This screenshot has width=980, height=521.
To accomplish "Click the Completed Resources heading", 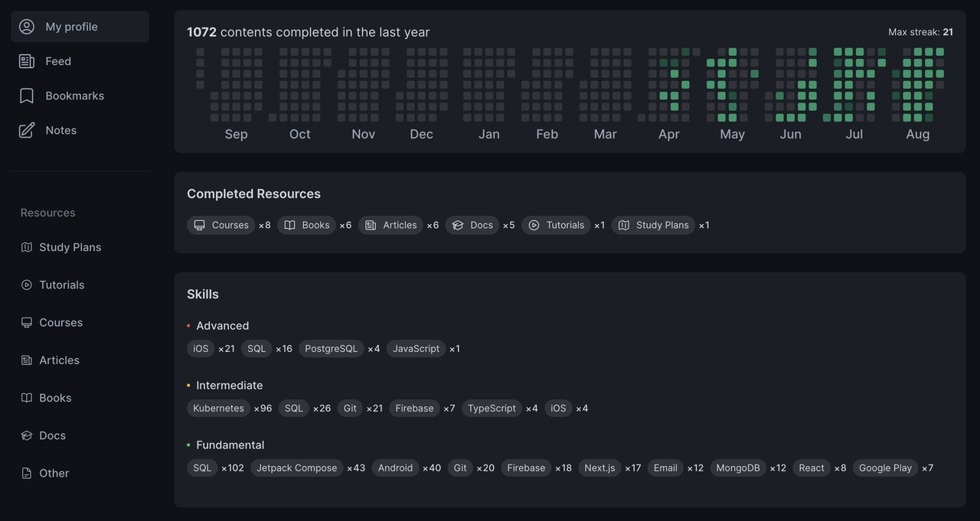I will point(253,194).
